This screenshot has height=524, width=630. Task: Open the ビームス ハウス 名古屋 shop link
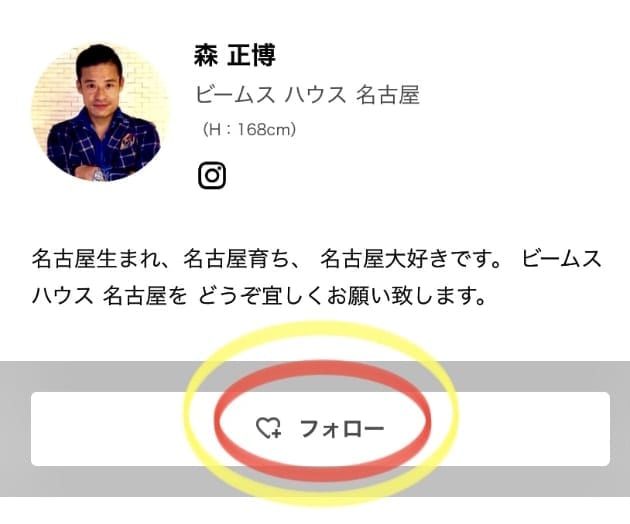coord(308,95)
